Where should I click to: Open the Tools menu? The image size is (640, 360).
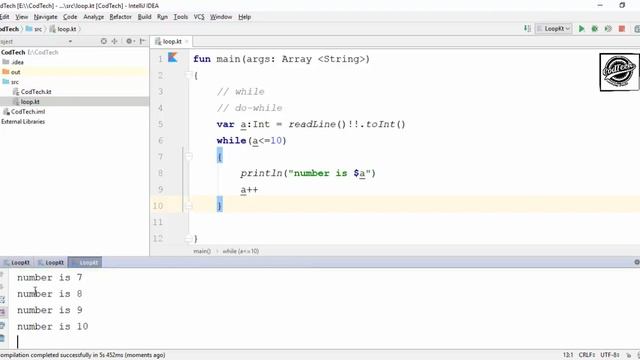pos(180,17)
